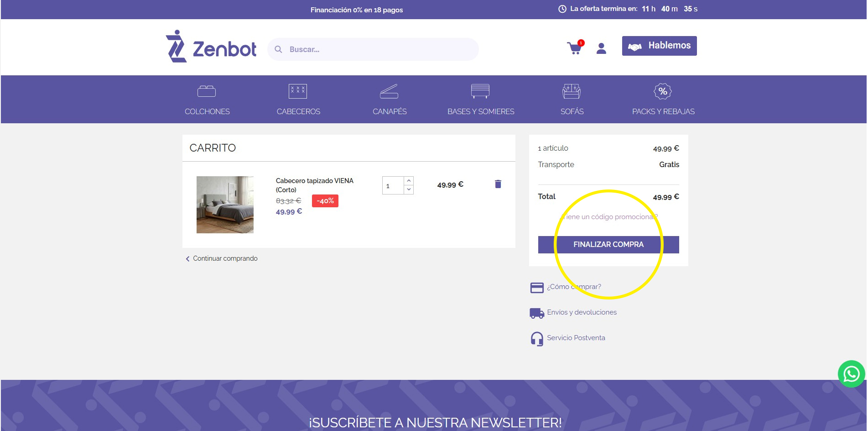This screenshot has width=868, height=431.
Task: Open the shopping cart icon
Action: click(574, 48)
